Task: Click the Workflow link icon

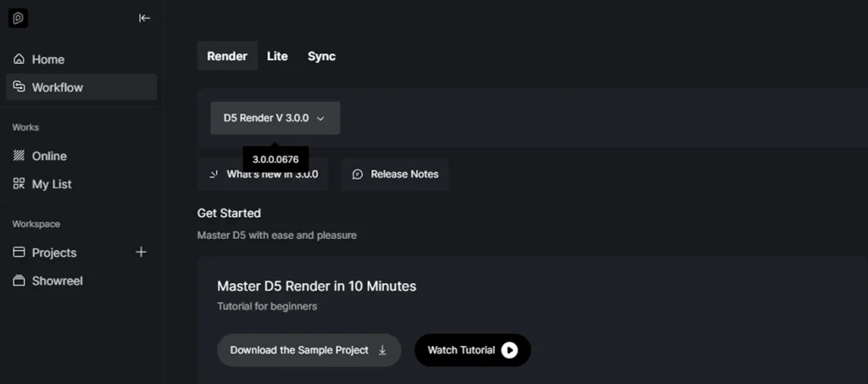Action: pos(19,86)
